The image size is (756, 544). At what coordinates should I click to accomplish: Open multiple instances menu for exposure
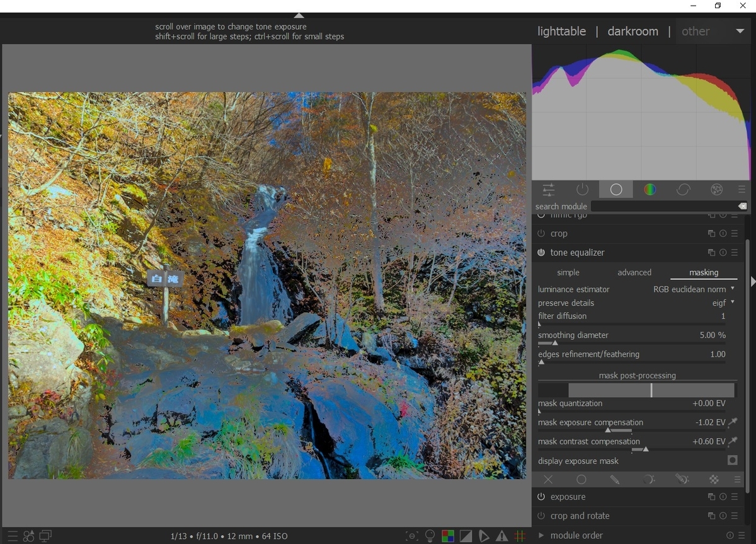pyautogui.click(x=711, y=497)
